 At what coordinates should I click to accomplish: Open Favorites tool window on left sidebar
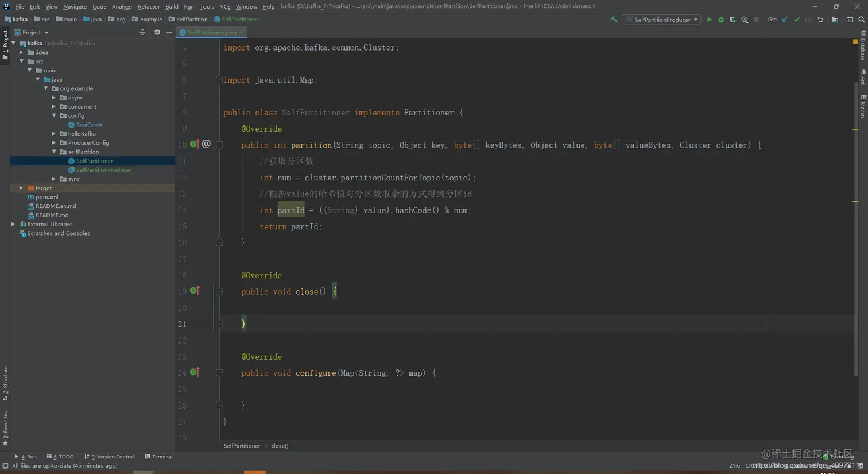point(5,429)
